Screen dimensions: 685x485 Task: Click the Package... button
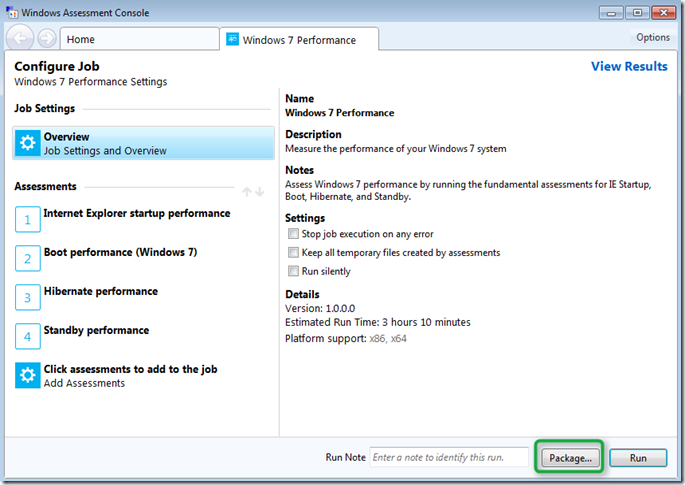point(570,458)
